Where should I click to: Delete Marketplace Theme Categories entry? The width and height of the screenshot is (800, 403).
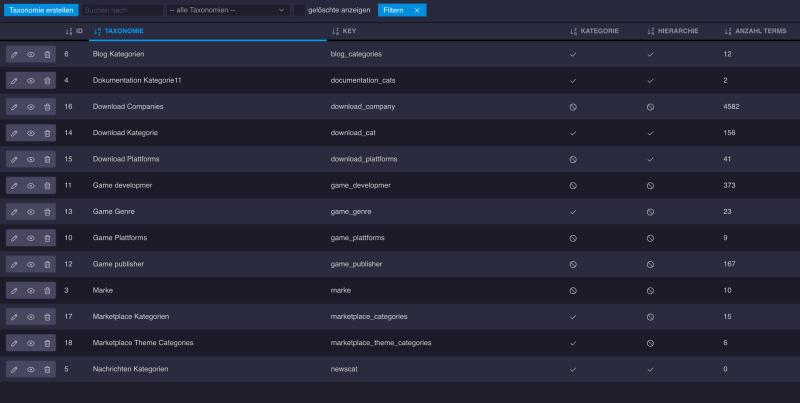[47, 344]
